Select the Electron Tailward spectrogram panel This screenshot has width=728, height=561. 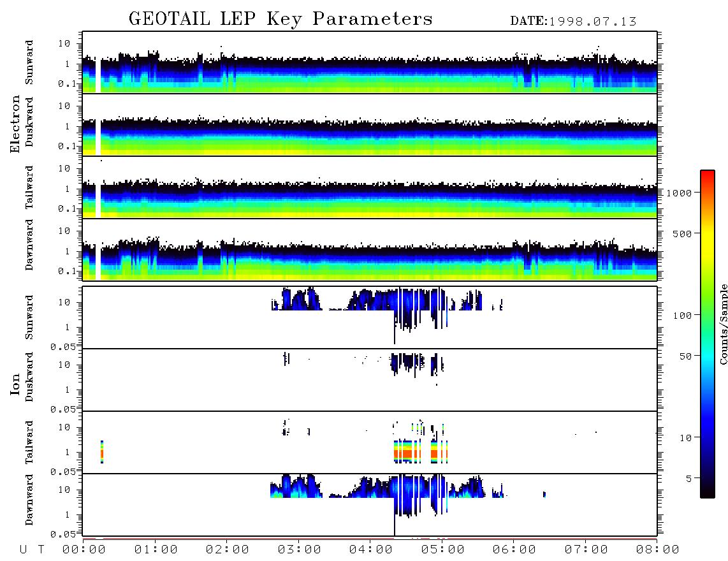pos(370,187)
